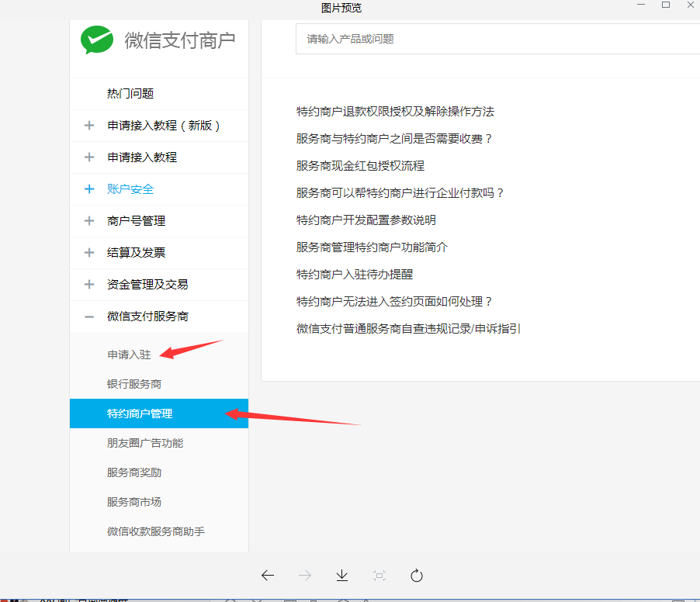
Task: Expand 申请接入教程（新版） plus icon
Action: [89, 126]
